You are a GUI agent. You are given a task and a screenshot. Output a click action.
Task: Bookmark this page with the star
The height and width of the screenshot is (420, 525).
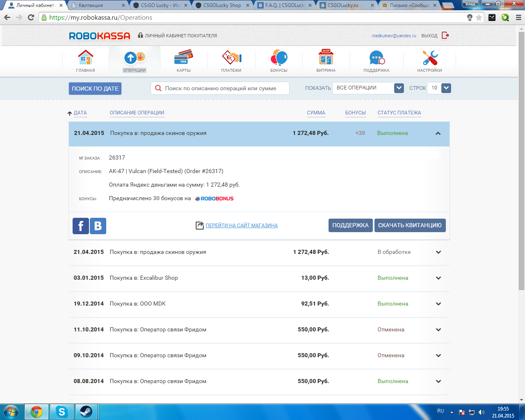click(479, 18)
